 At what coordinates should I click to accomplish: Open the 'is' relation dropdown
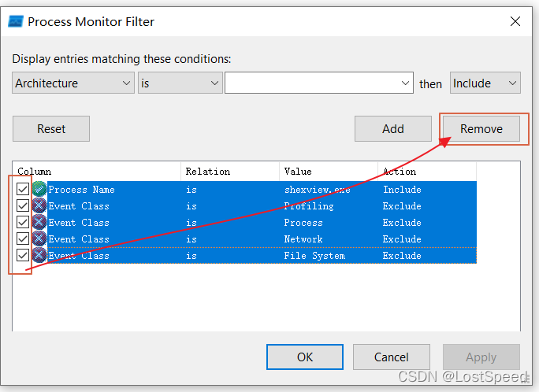pyautogui.click(x=180, y=83)
